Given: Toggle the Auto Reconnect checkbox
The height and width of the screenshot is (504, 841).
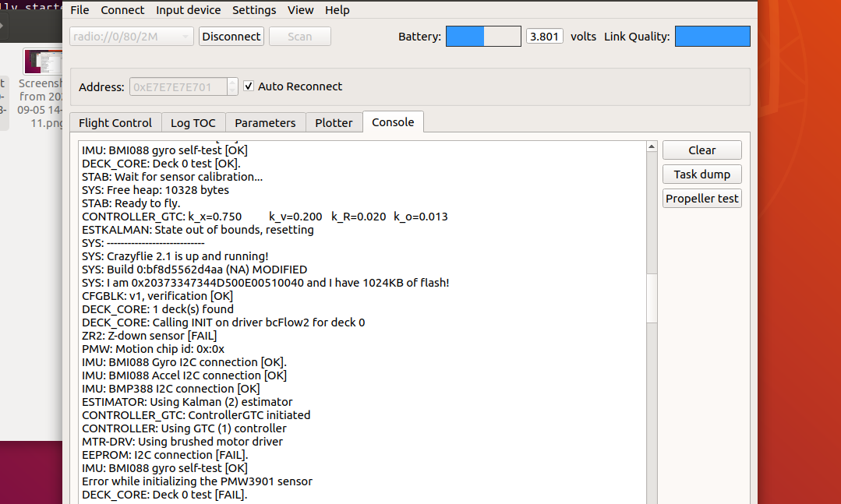Looking at the screenshot, I should [x=249, y=86].
